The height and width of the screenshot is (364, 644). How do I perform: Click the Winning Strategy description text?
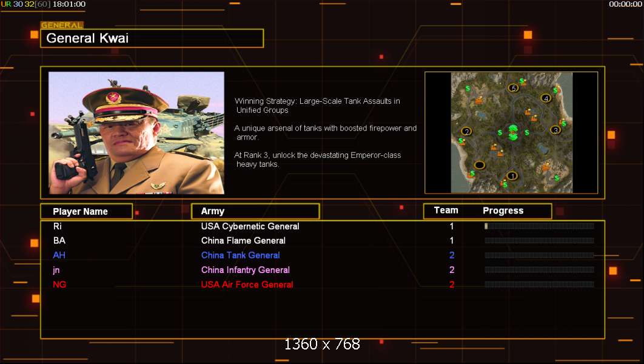(x=317, y=106)
